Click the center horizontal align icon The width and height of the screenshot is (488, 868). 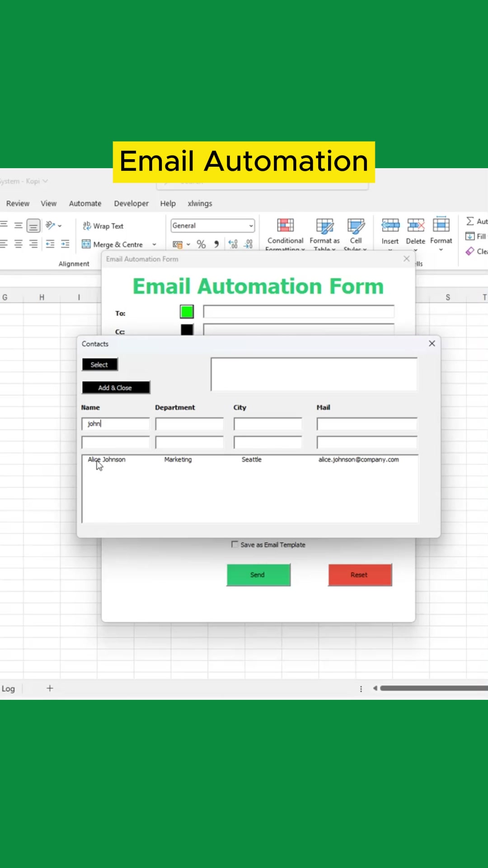click(19, 244)
